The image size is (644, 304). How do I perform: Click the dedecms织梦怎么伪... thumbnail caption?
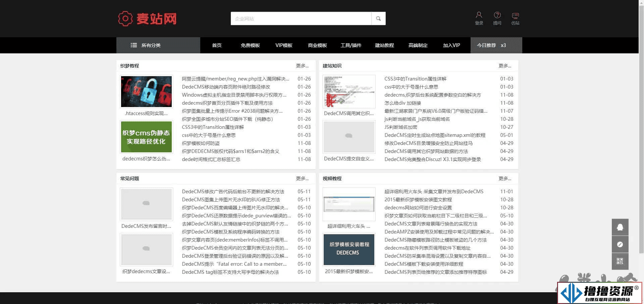[146, 159]
